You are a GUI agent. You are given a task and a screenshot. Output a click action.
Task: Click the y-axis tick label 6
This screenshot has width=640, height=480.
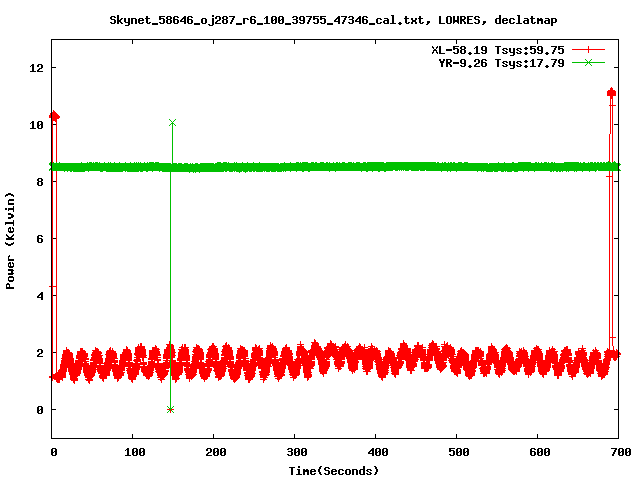40,239
